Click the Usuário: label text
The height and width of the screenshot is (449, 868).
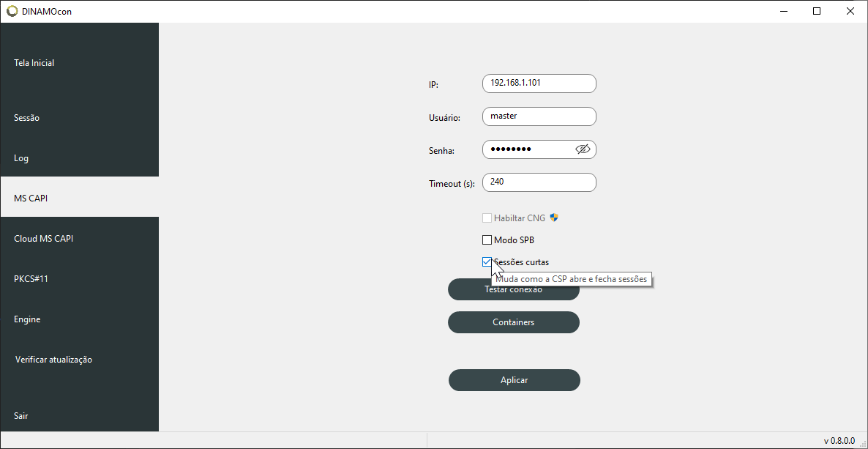pos(444,117)
